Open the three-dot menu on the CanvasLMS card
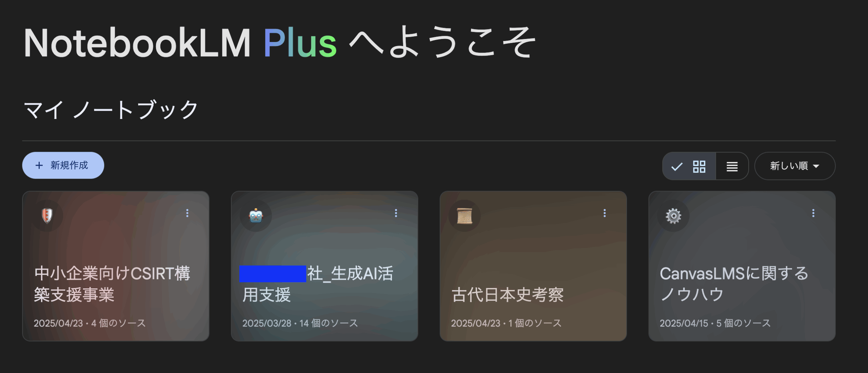The image size is (868, 373). pyautogui.click(x=813, y=213)
